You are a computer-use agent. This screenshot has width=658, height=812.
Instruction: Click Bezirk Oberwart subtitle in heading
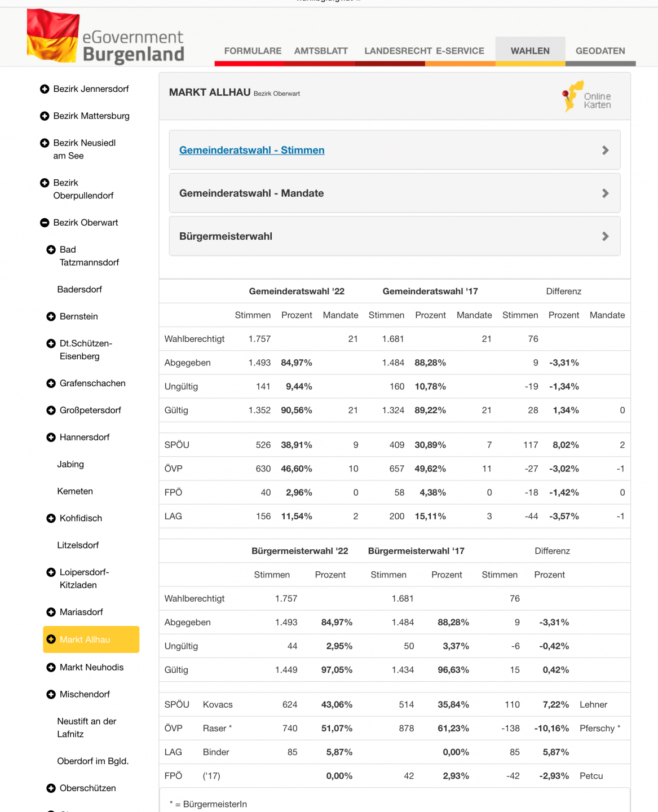(x=277, y=94)
